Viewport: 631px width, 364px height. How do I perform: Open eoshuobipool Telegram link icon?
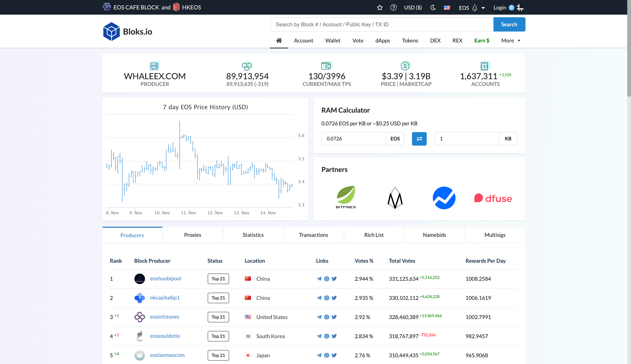(x=319, y=279)
